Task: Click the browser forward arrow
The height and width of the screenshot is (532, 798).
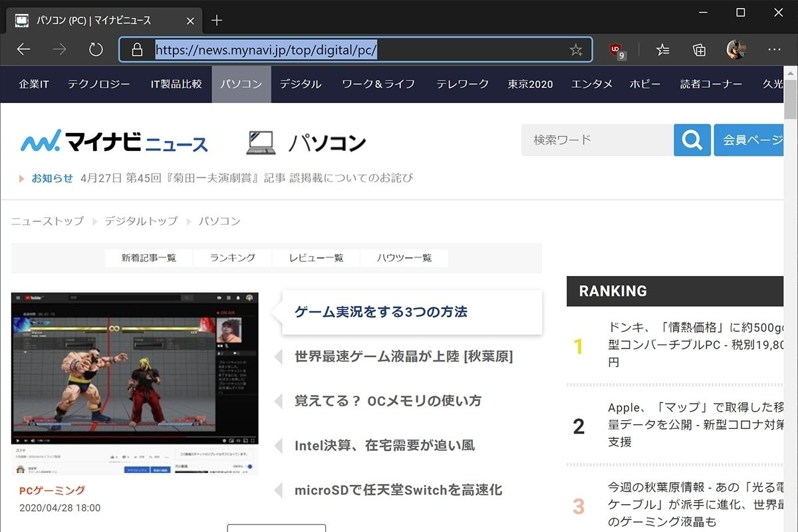Action: 60,50
